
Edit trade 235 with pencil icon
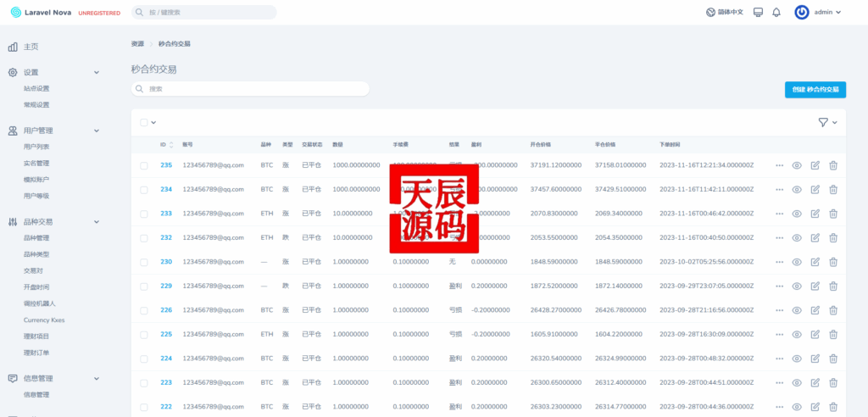[x=815, y=165]
